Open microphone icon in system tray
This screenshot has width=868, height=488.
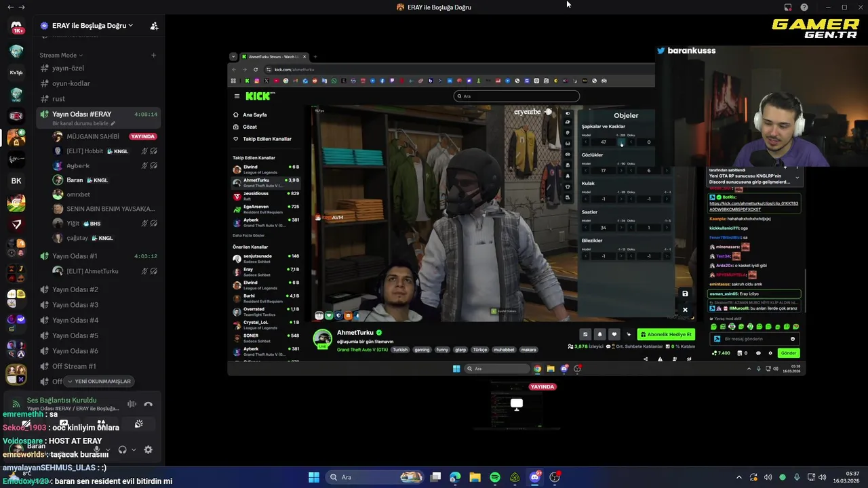click(797, 477)
